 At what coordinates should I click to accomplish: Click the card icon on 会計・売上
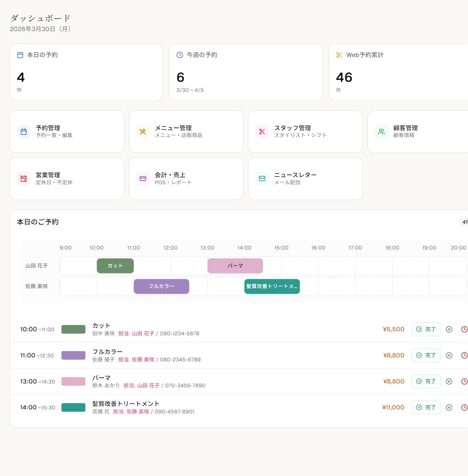pyautogui.click(x=143, y=178)
